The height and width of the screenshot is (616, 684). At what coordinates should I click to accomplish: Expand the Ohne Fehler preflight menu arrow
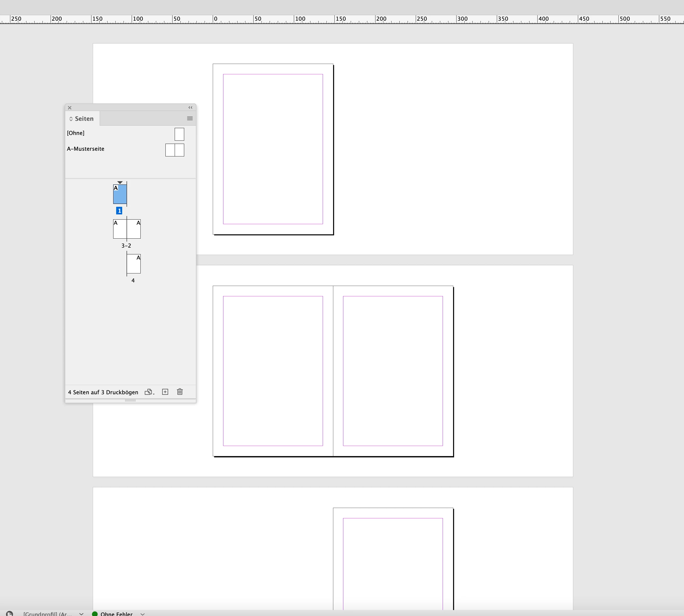pos(143,614)
